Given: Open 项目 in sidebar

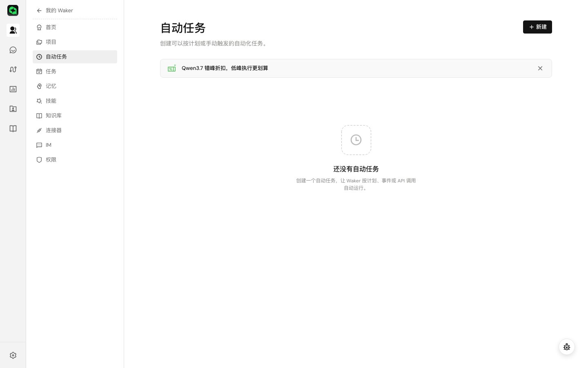Looking at the screenshot, I should pyautogui.click(x=75, y=42).
